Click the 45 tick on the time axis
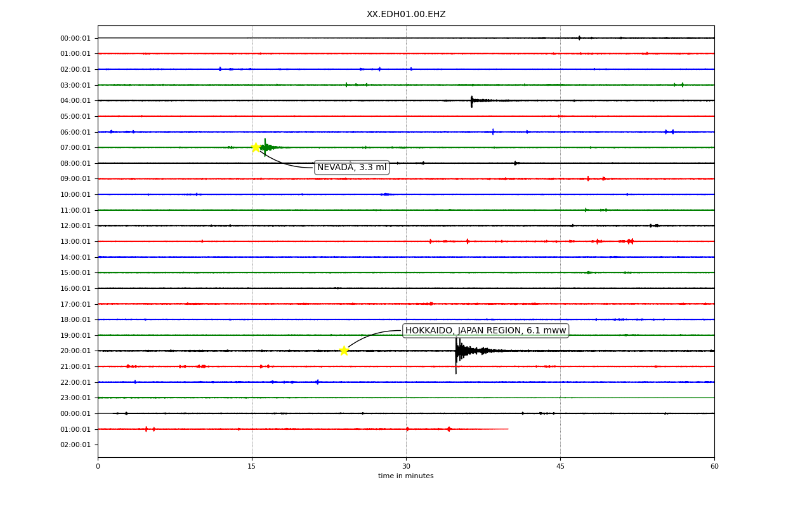 pos(560,467)
